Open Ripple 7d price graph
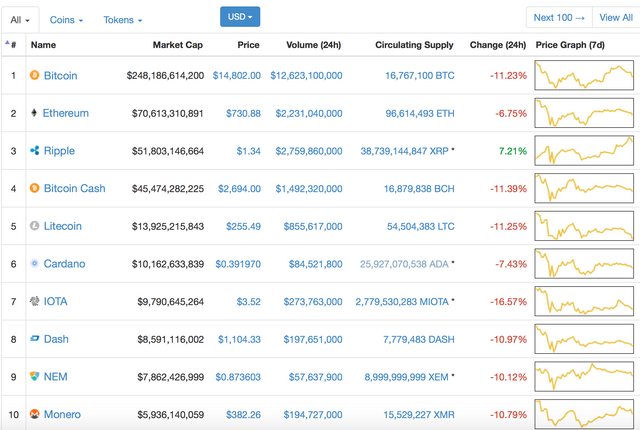The width and height of the screenshot is (640, 430). point(584,151)
